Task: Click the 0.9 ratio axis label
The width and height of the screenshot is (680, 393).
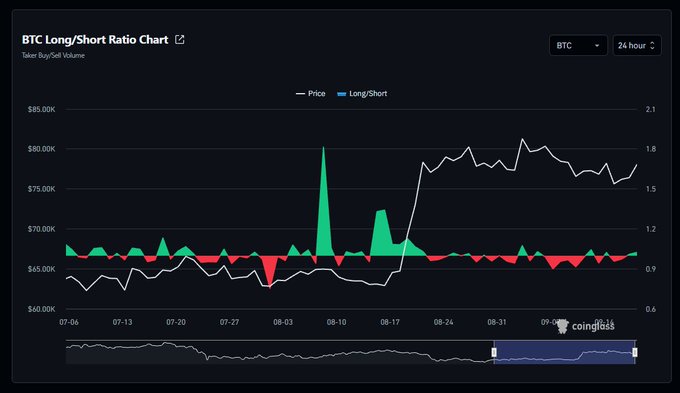Action: (651, 269)
